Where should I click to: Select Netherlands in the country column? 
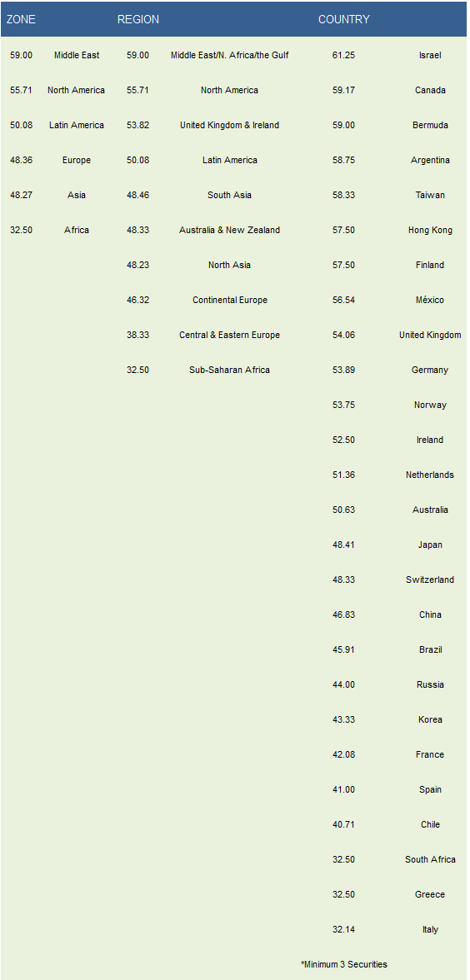(430, 475)
